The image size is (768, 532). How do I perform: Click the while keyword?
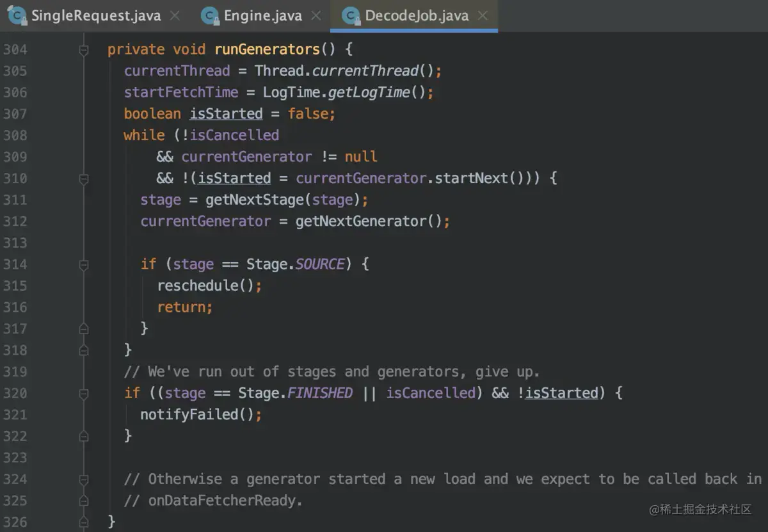coord(144,135)
